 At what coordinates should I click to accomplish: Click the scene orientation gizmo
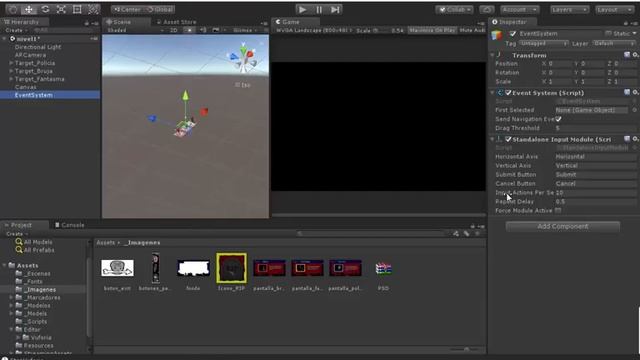[x=244, y=58]
